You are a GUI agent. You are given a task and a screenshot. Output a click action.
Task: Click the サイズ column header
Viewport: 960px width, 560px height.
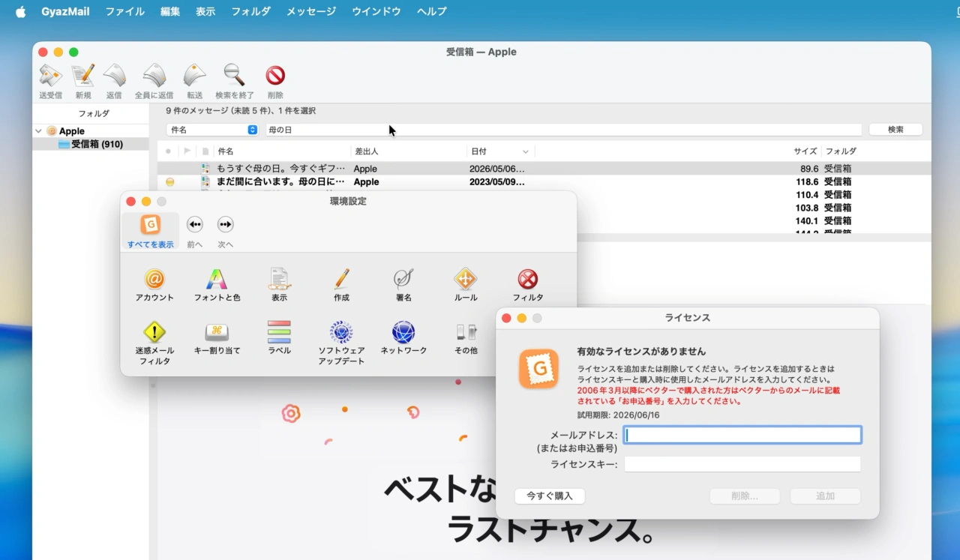click(805, 151)
